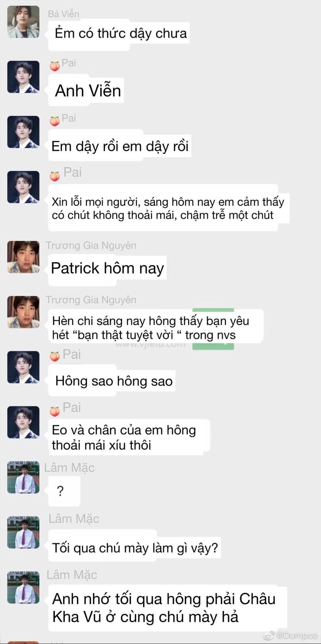Open Trương Gia Nguyên's avatar by 'Patrick hôm nay'
The height and width of the screenshot is (644, 321).
coord(23,257)
